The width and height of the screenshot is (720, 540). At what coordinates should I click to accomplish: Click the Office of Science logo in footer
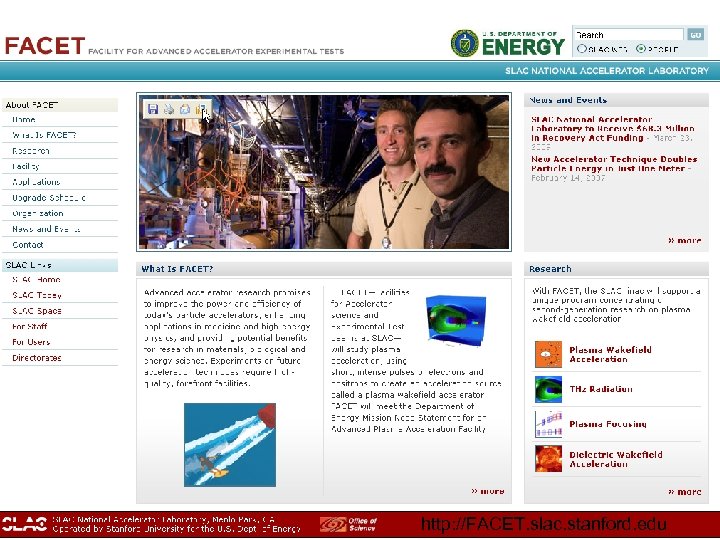coord(349,524)
